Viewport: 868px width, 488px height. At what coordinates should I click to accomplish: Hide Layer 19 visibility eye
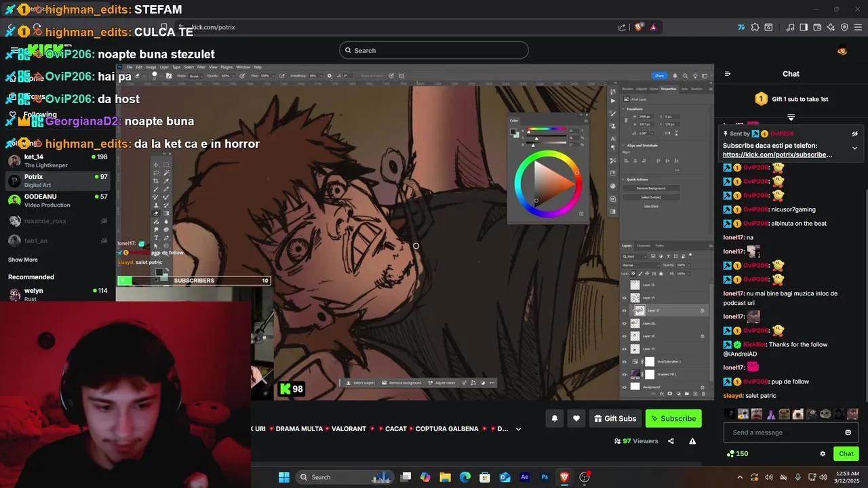pos(625,348)
